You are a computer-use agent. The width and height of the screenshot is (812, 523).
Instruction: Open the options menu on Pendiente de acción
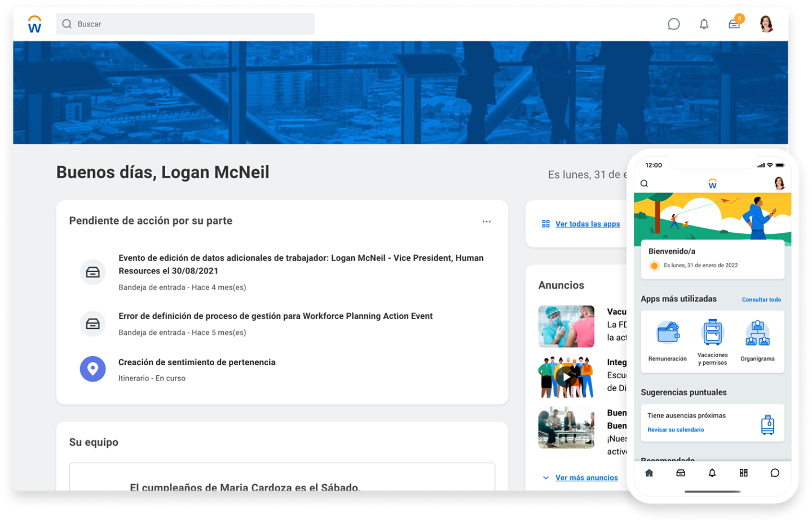(487, 221)
